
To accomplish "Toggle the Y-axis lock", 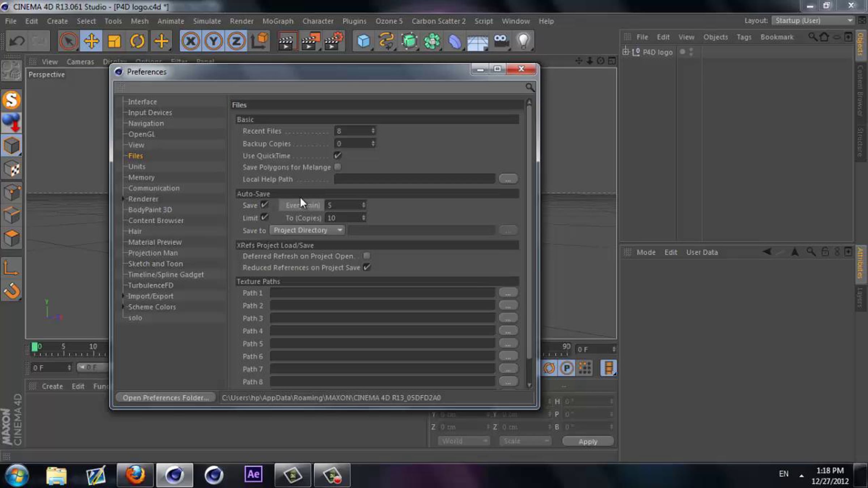I will point(213,41).
